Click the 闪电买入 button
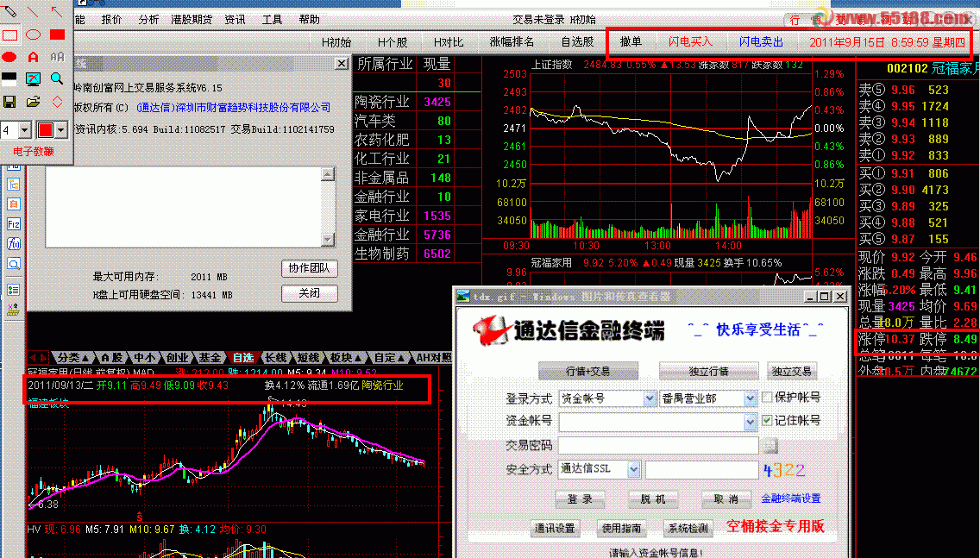980x558 pixels. tap(690, 41)
